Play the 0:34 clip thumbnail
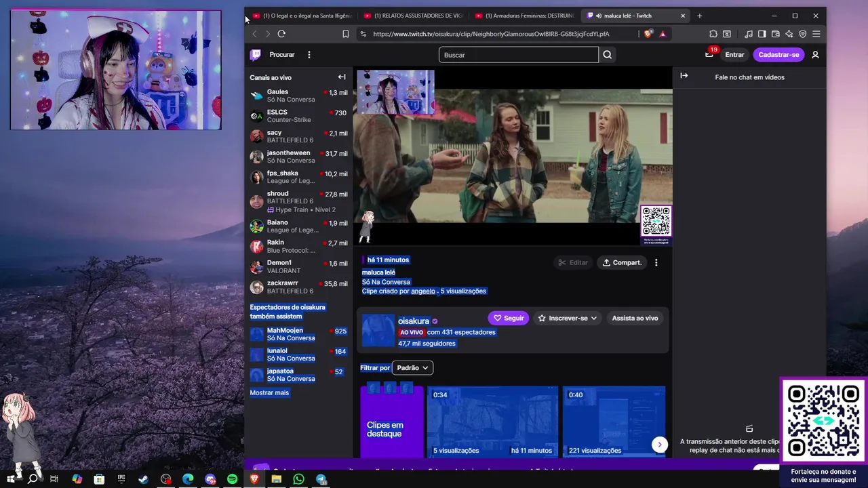 492,422
